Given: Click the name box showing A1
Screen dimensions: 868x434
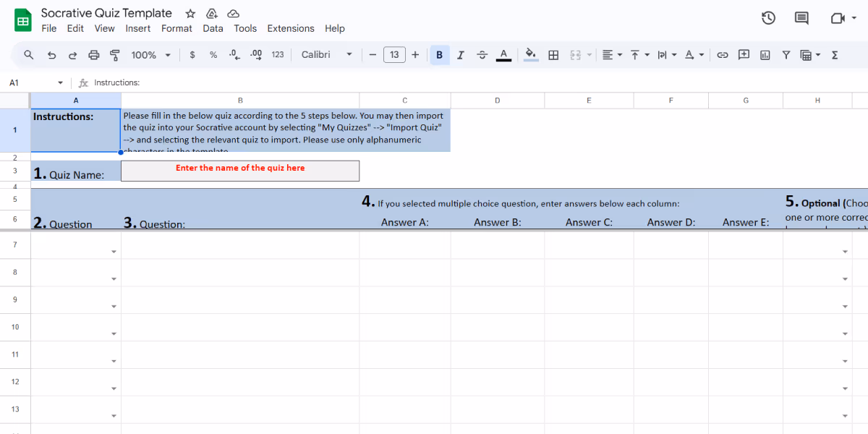Looking at the screenshot, I should pyautogui.click(x=29, y=82).
